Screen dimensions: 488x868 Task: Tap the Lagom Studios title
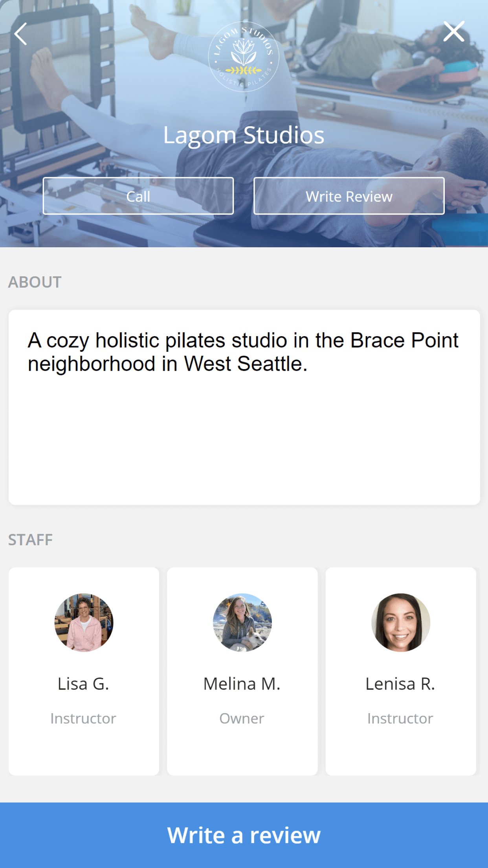tap(244, 135)
